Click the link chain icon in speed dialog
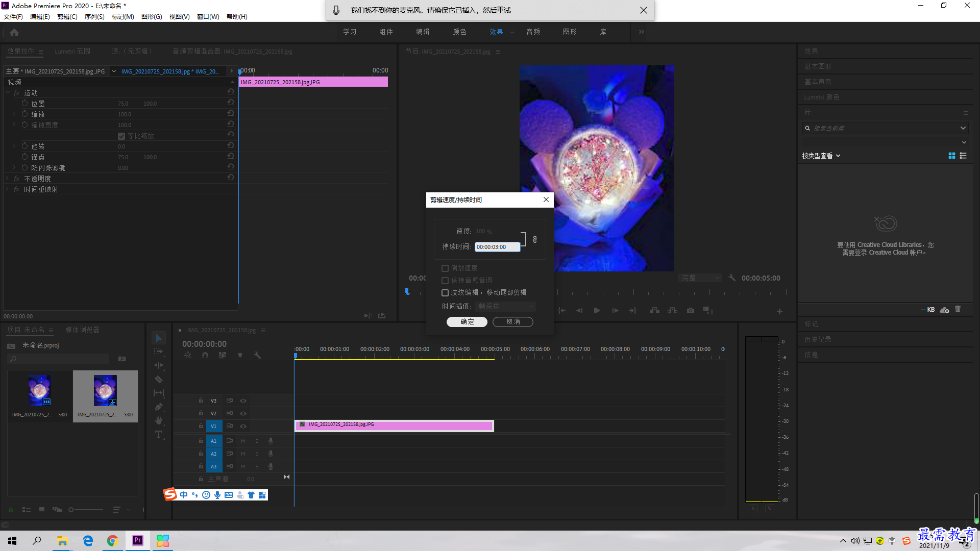Image resolution: width=980 pixels, height=551 pixels. pyautogui.click(x=535, y=239)
